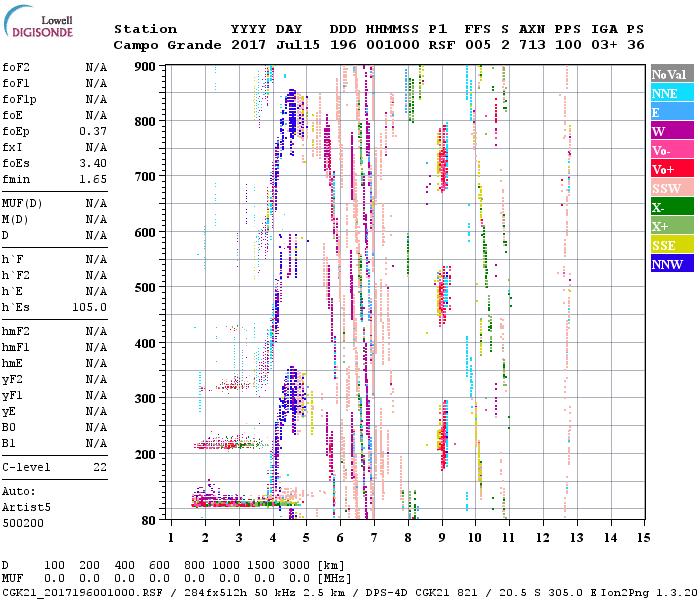Select the fmin value 1.65
The width and height of the screenshot is (700, 600).
point(93,179)
